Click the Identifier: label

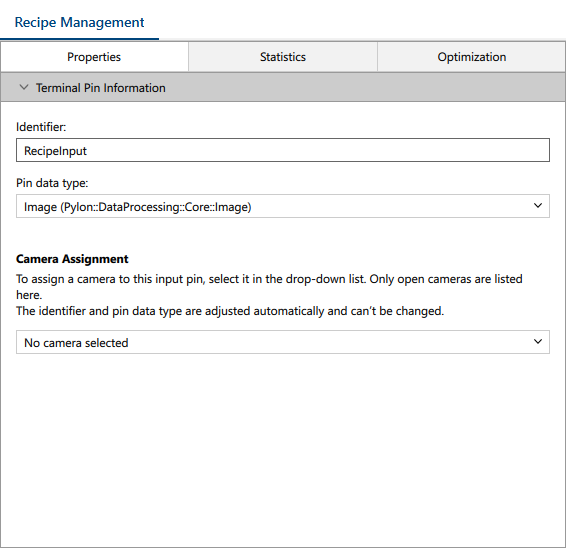[x=41, y=127]
